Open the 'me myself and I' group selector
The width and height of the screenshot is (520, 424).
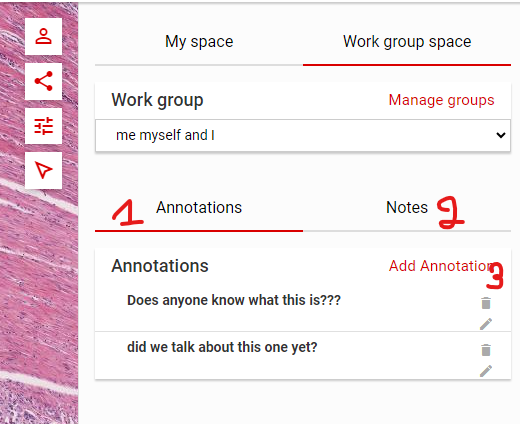[303, 135]
